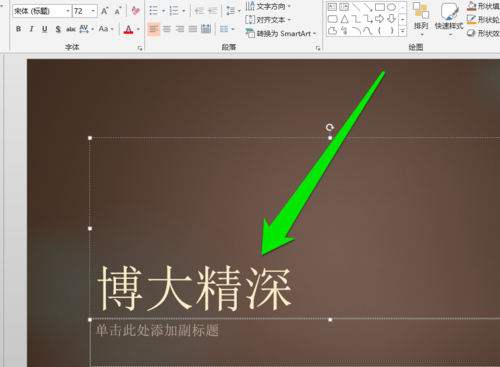Toggle right text alignment
The image size is (500, 367).
[x=180, y=29]
